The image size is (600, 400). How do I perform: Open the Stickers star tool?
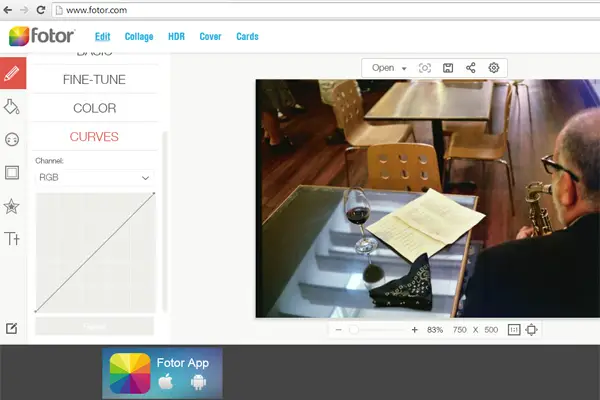[11, 206]
